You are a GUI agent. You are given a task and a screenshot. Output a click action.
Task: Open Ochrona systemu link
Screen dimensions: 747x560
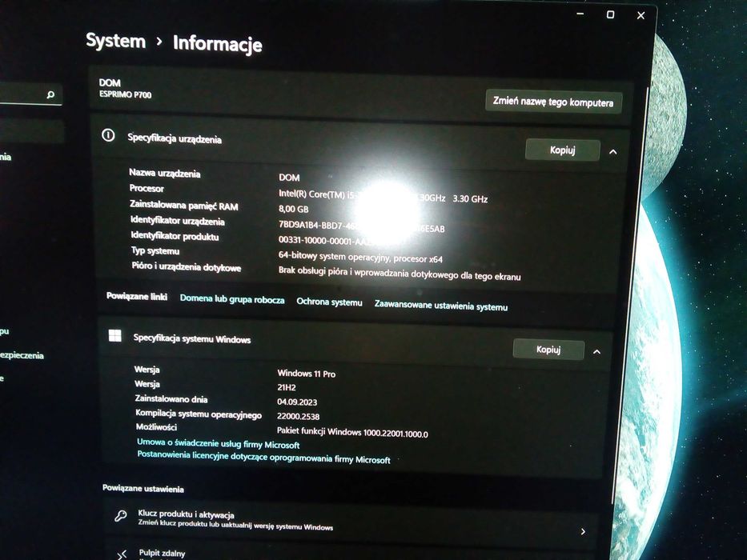[x=329, y=302]
